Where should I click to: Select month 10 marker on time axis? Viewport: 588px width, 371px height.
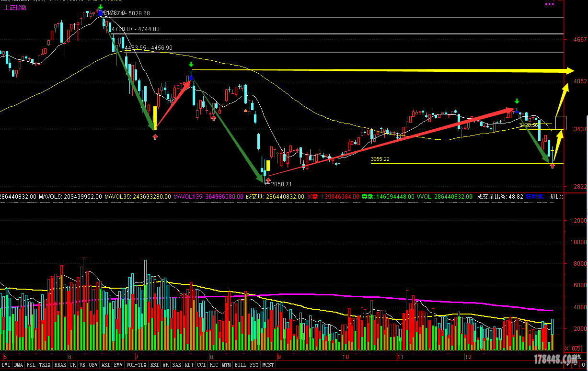coord(345,357)
